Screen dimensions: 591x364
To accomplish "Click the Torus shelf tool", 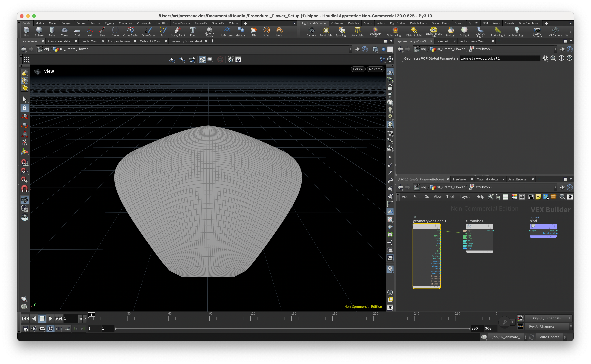I will tap(64, 31).
